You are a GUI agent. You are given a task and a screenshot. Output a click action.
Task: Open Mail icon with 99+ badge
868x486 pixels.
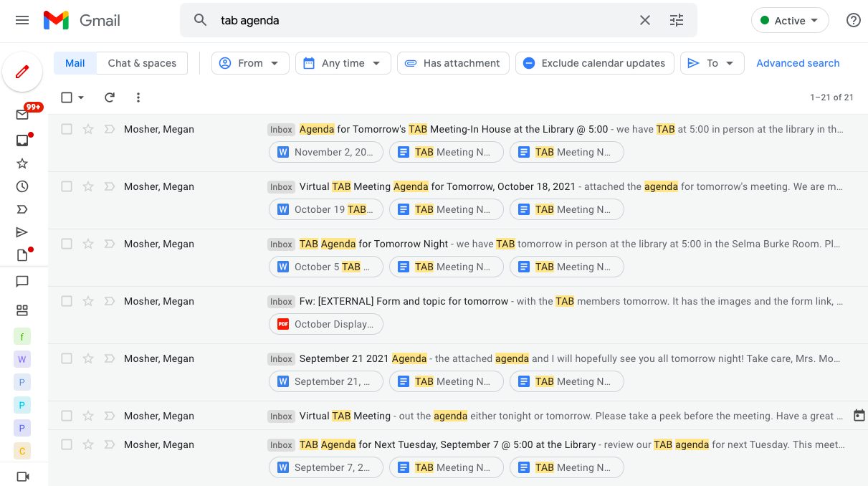pos(22,114)
